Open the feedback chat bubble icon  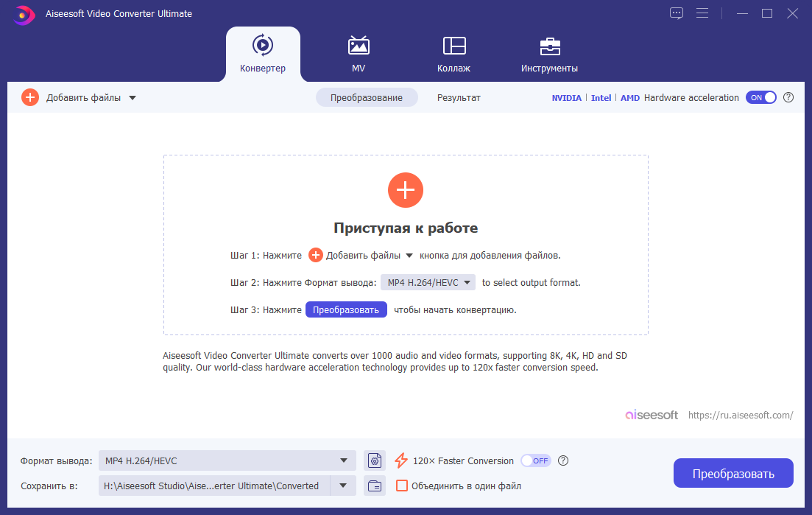(x=677, y=13)
